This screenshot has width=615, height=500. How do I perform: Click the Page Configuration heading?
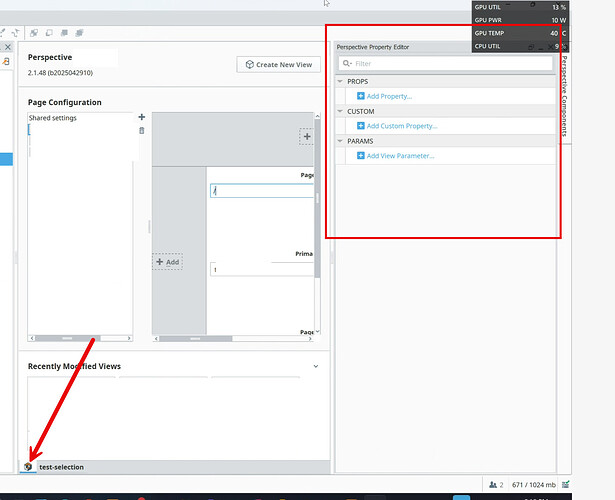65,102
